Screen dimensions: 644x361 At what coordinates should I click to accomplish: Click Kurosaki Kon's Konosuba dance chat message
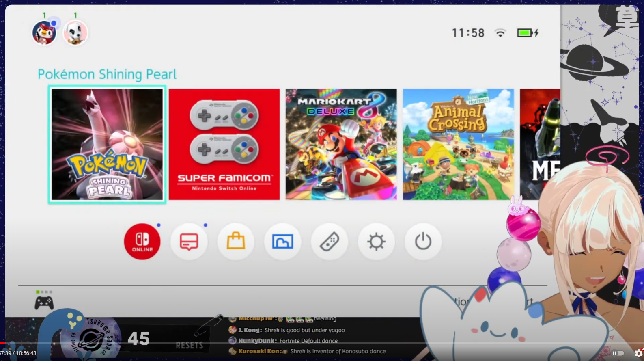[x=307, y=351]
